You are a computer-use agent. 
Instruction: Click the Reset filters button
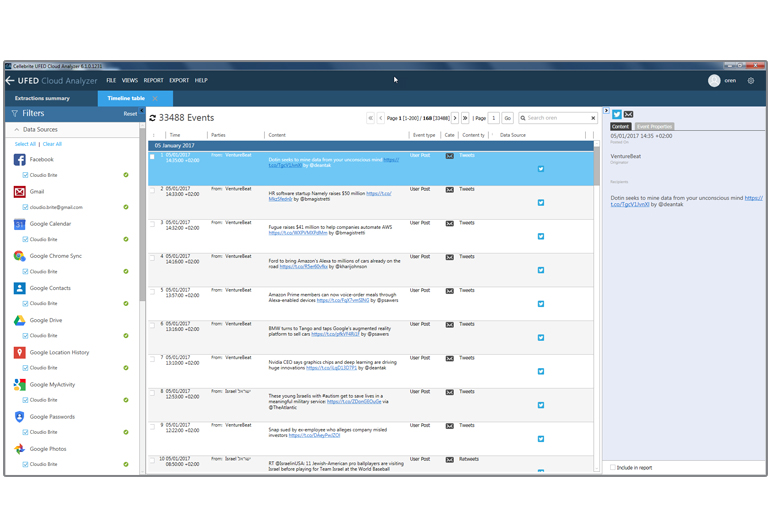[x=130, y=114]
